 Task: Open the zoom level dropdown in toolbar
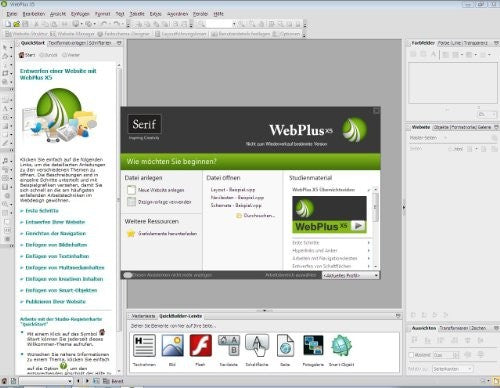click(234, 24)
